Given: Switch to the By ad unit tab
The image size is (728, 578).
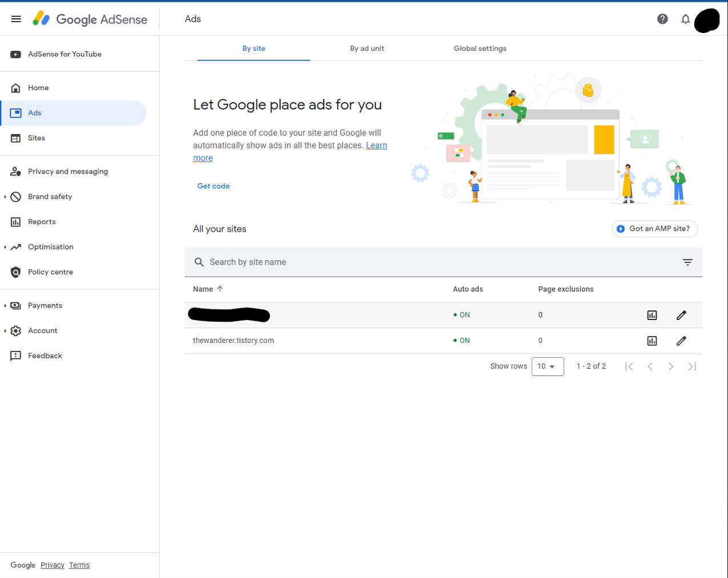Looking at the screenshot, I should click(x=367, y=48).
